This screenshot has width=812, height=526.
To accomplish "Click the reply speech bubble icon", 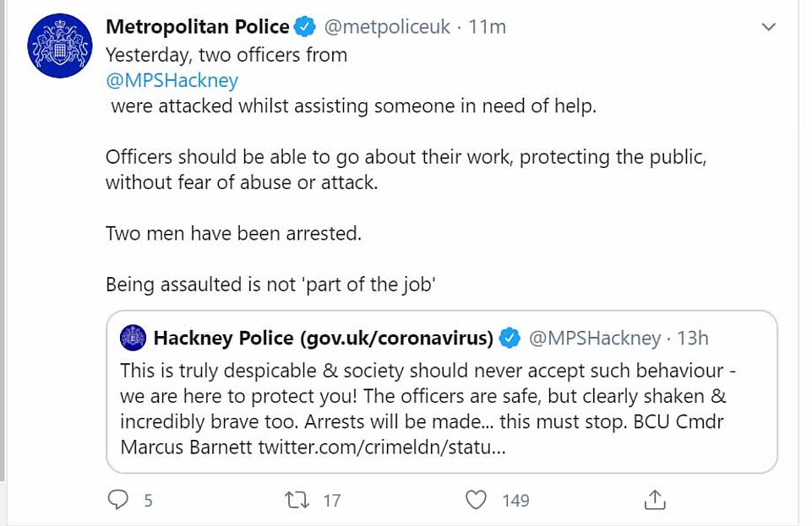I will pos(118,500).
